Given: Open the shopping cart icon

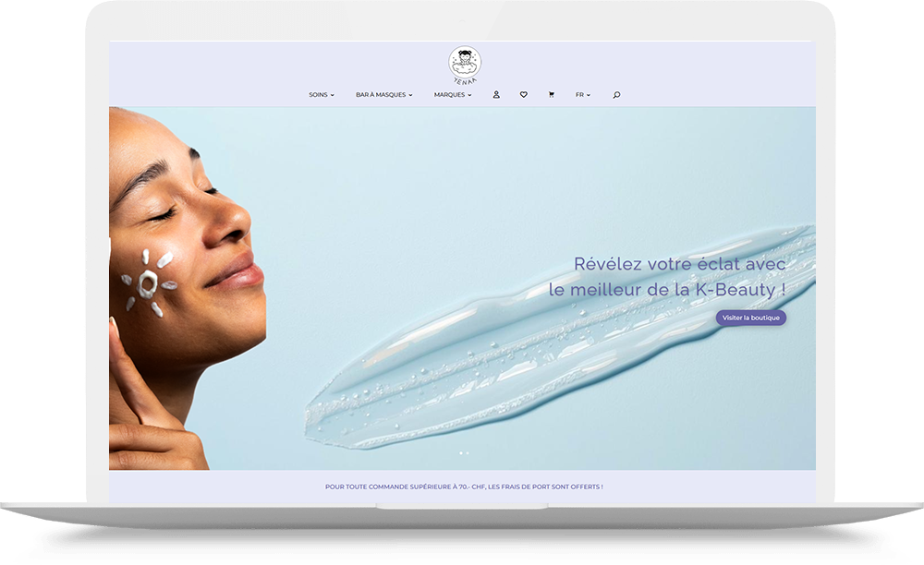Looking at the screenshot, I should (x=552, y=95).
